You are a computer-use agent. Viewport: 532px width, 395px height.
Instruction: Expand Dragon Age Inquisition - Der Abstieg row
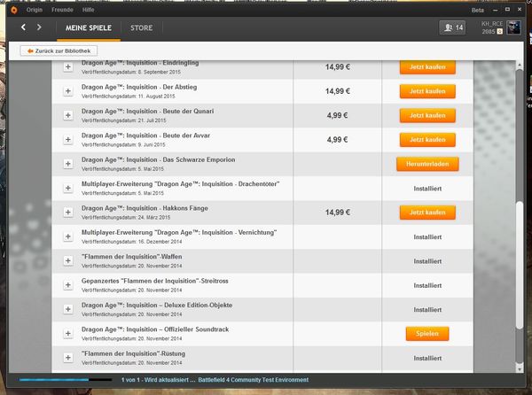[x=67, y=91]
